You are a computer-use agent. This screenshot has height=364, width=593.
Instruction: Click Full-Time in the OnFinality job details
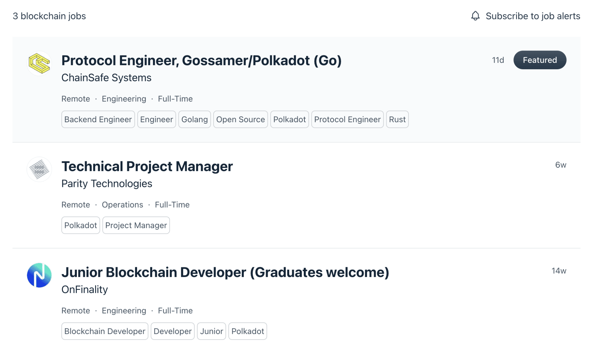coord(175,311)
